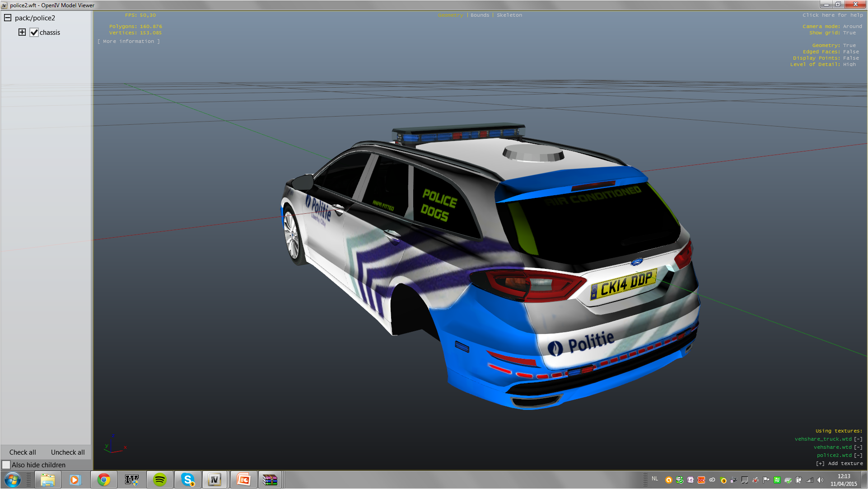The height and width of the screenshot is (489, 868).
Task: Expand the chassis tree node
Action: (22, 32)
